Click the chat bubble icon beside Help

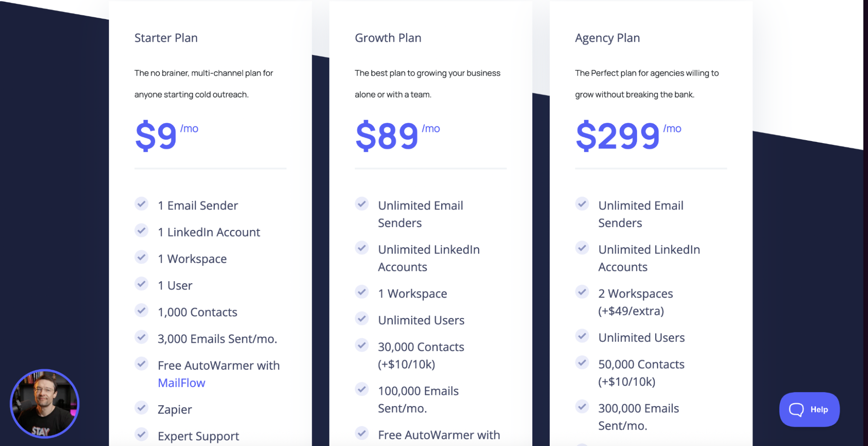click(x=797, y=410)
